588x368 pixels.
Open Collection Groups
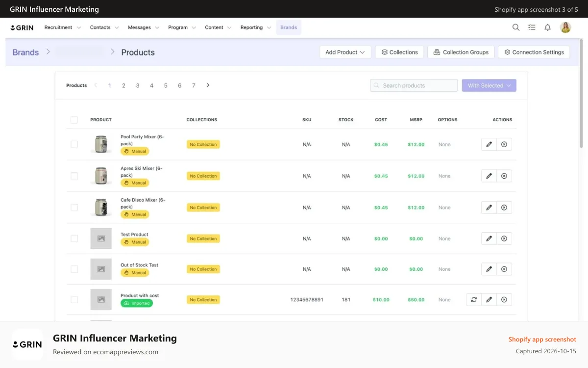(x=461, y=52)
